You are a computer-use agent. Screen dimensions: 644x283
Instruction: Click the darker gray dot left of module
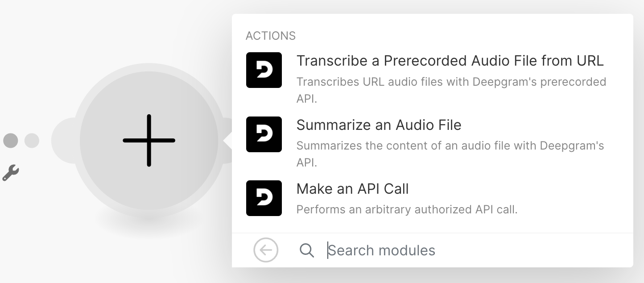tap(11, 141)
